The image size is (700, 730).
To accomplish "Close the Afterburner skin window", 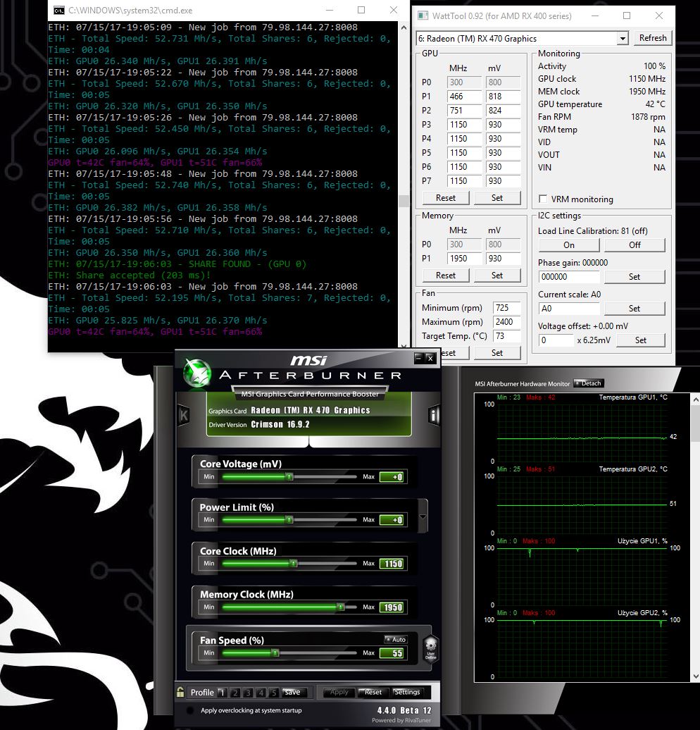I will pyautogui.click(x=430, y=357).
